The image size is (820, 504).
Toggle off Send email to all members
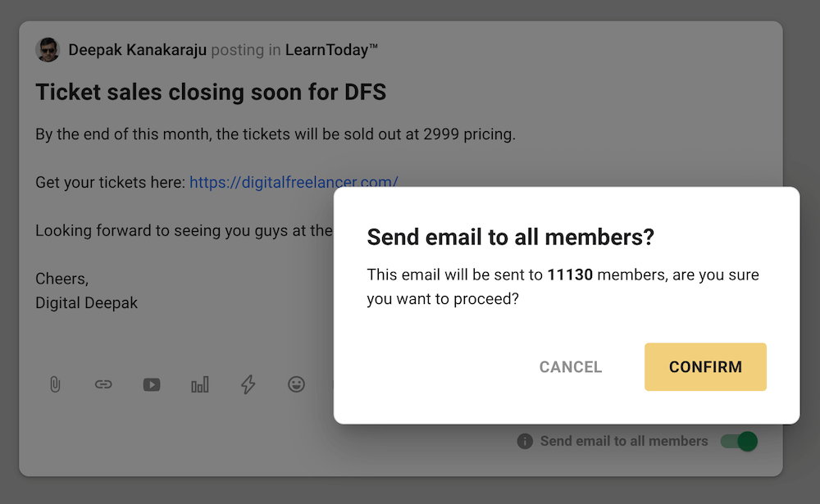click(x=739, y=441)
